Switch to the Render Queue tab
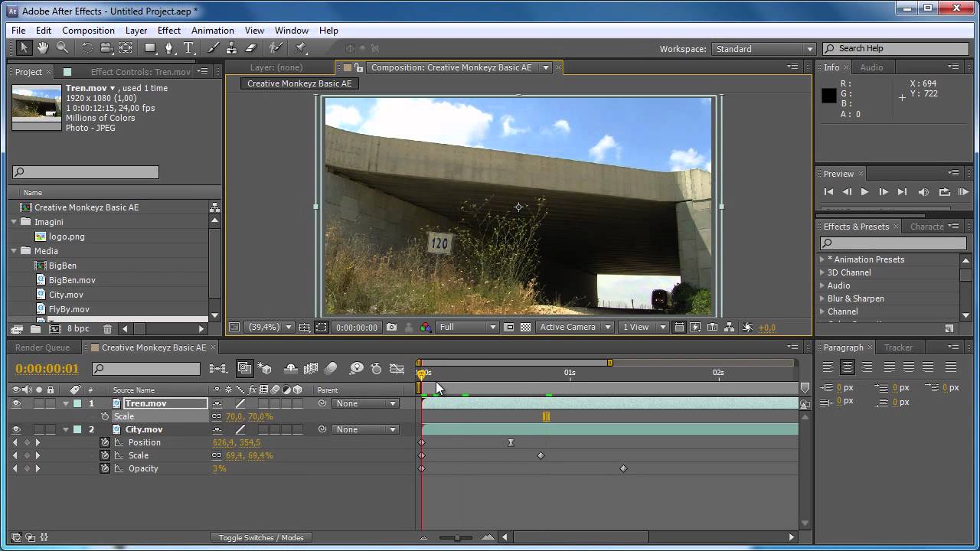This screenshot has height=551, width=980. point(43,347)
